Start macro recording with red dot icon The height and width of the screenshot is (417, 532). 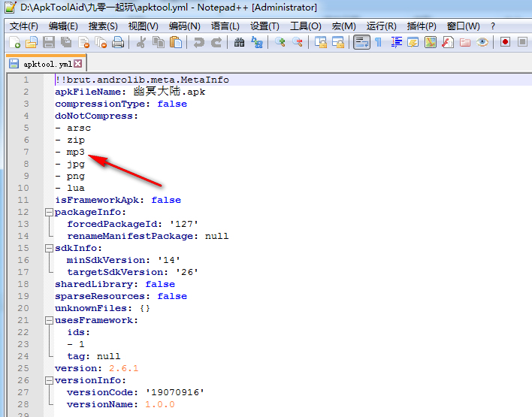[x=505, y=42]
